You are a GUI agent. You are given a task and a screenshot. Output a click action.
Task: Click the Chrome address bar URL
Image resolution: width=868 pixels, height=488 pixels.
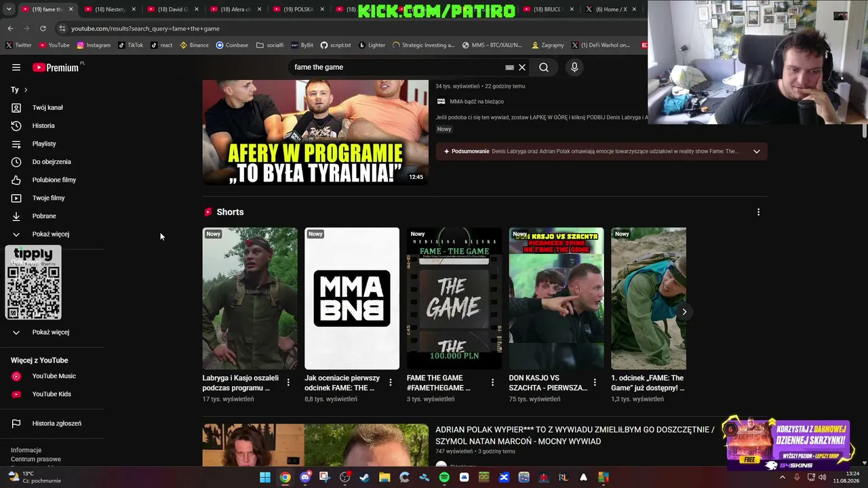point(145,28)
